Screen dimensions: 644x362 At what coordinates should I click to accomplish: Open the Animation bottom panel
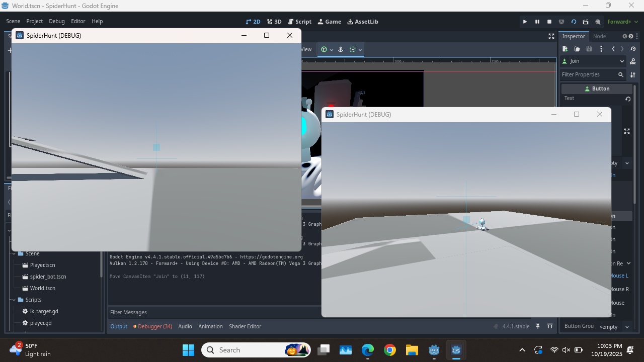(210, 326)
